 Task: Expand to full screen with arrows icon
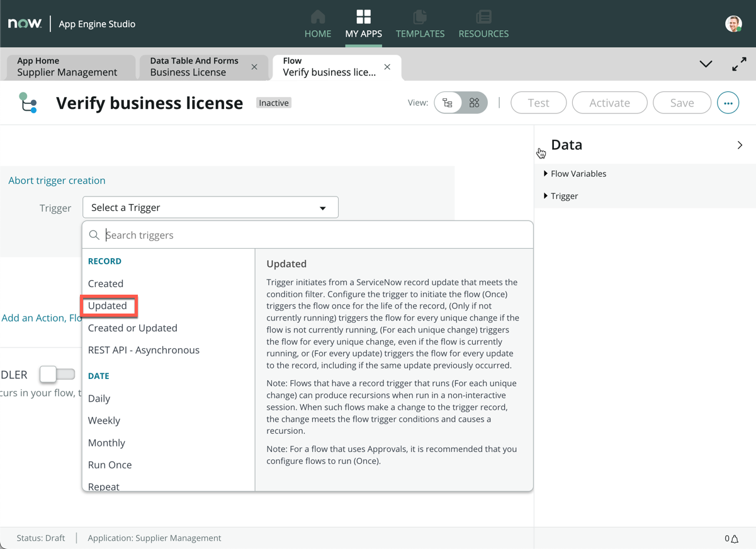pos(739,64)
